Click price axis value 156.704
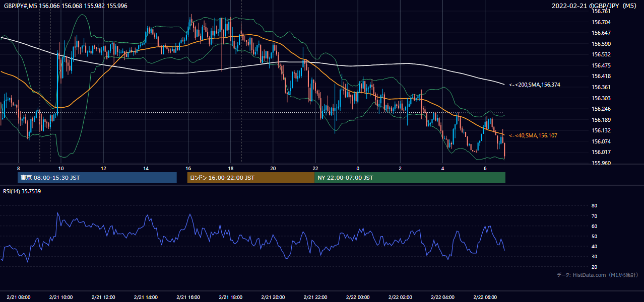Viewport: 644px width, 302px height. (x=601, y=22)
